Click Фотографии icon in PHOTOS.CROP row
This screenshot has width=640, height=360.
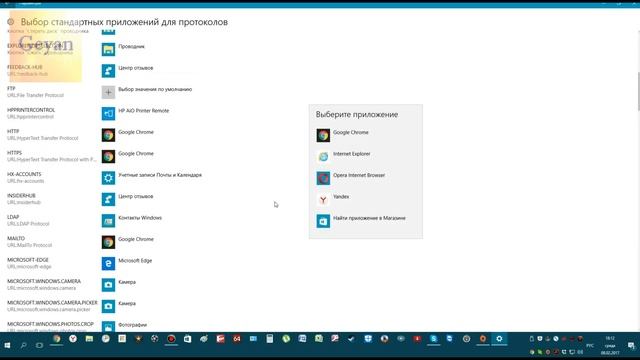pyautogui.click(x=108, y=327)
